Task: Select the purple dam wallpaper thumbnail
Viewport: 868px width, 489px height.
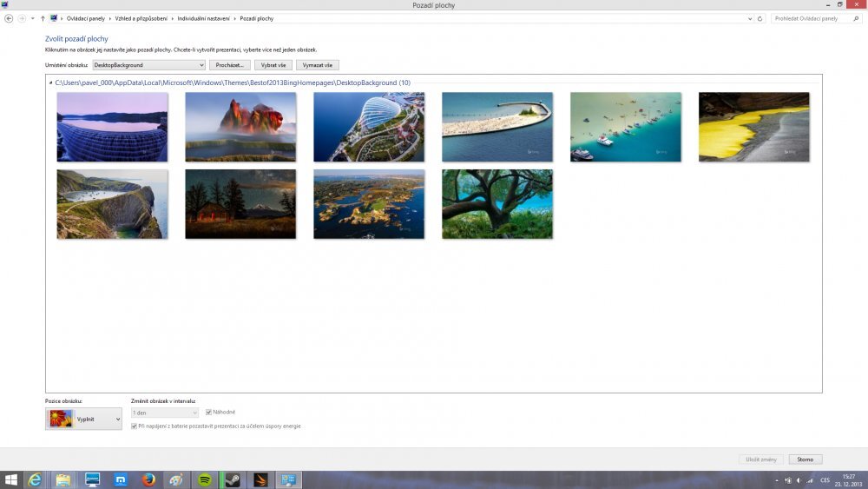Action: coord(112,127)
